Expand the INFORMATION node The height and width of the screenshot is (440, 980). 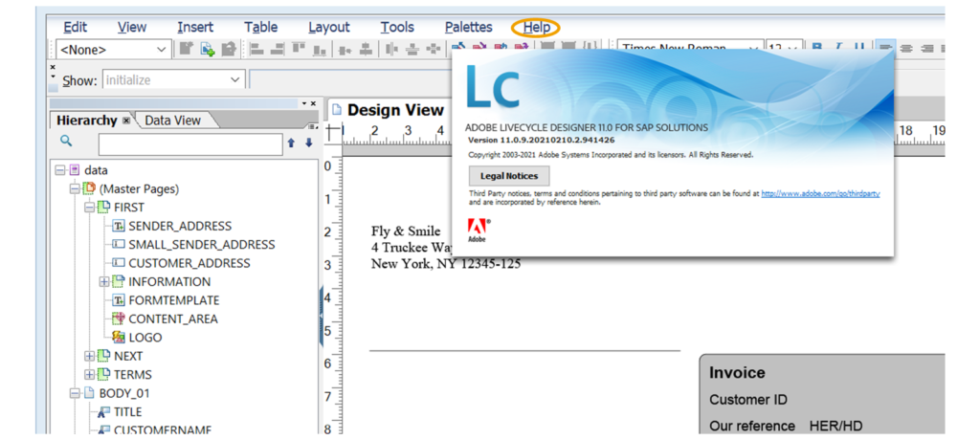pos(104,282)
